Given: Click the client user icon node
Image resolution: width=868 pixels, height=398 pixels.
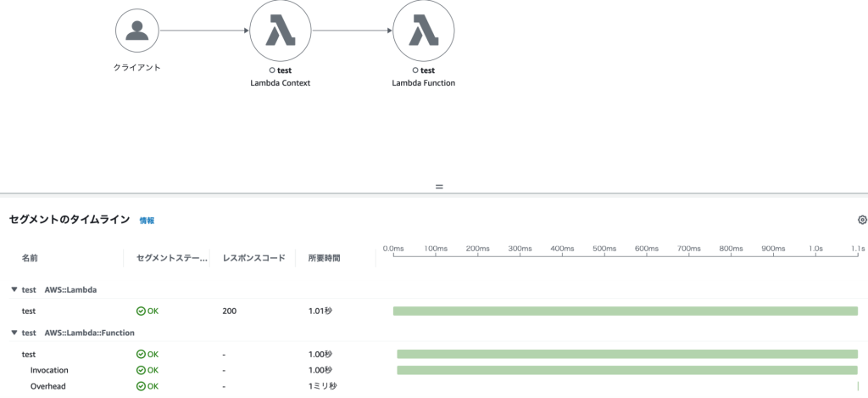Looking at the screenshot, I should tap(137, 31).
